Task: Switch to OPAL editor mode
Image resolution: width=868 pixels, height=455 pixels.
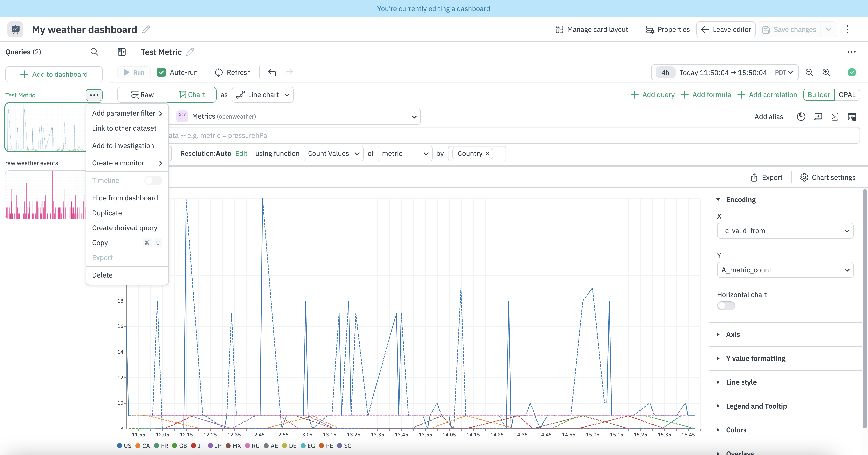Action: [x=847, y=95]
